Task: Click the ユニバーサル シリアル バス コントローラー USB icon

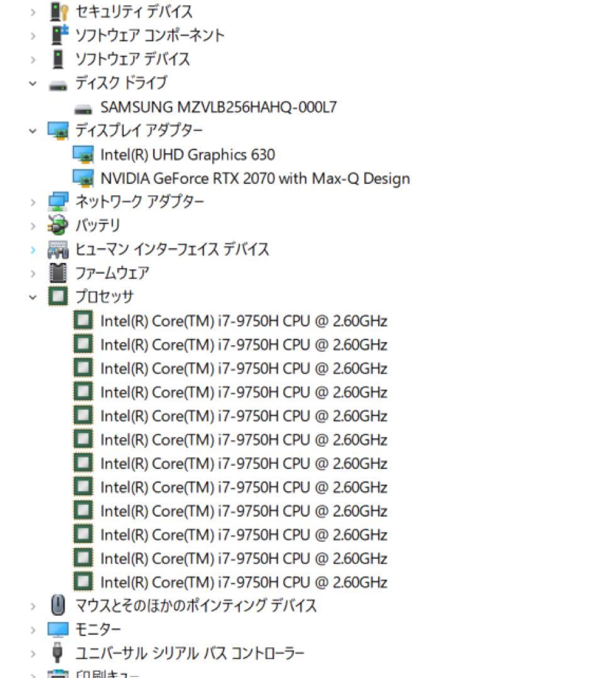Action: tap(57, 653)
